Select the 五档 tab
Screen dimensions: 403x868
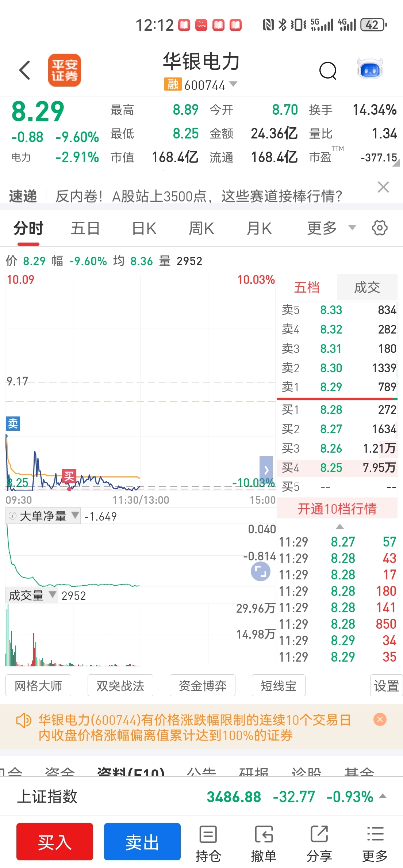307,287
